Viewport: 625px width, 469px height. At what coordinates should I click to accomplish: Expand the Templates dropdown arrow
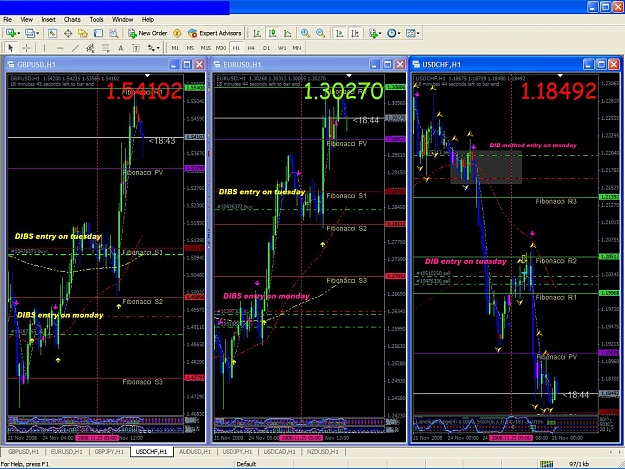tap(418, 33)
